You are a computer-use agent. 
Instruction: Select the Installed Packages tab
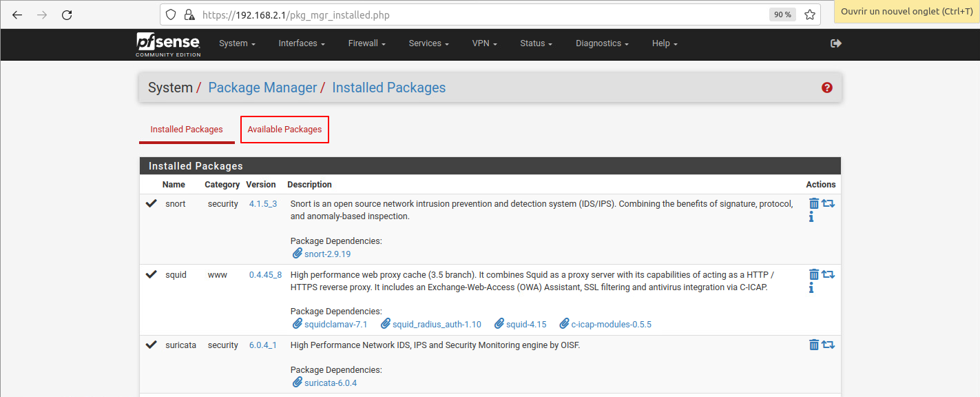[x=187, y=130]
